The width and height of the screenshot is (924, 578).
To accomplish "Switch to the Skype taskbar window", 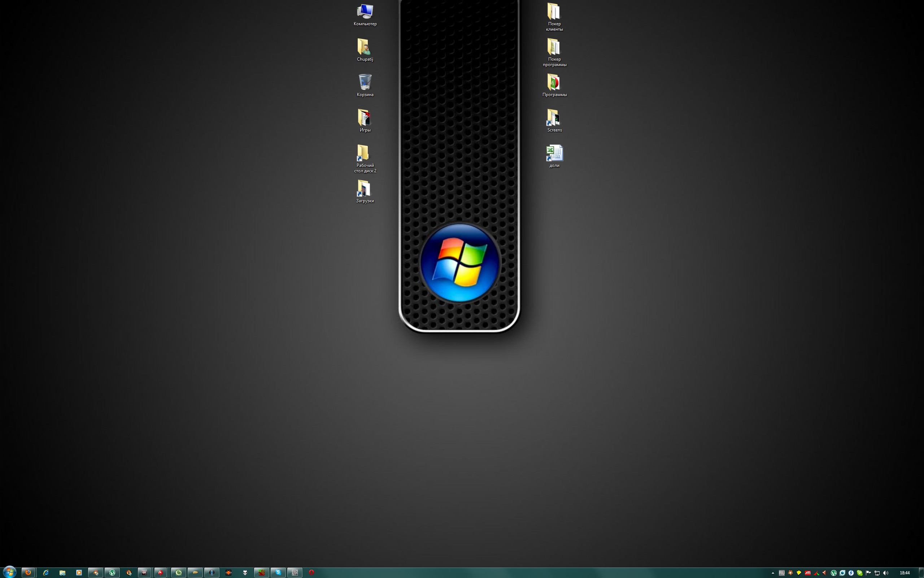I will point(278,572).
